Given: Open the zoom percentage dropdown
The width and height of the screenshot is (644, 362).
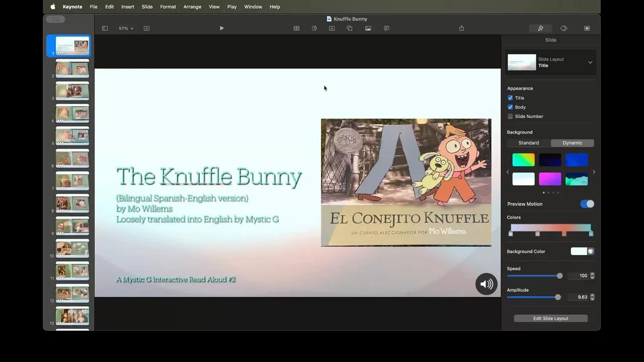Looking at the screenshot, I should [125, 28].
